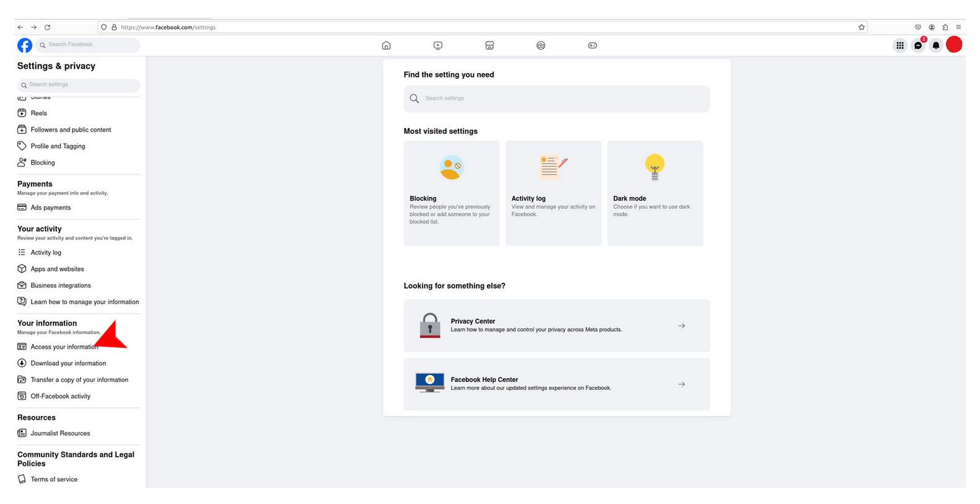Click the 'Payments' section heading

pyautogui.click(x=35, y=184)
